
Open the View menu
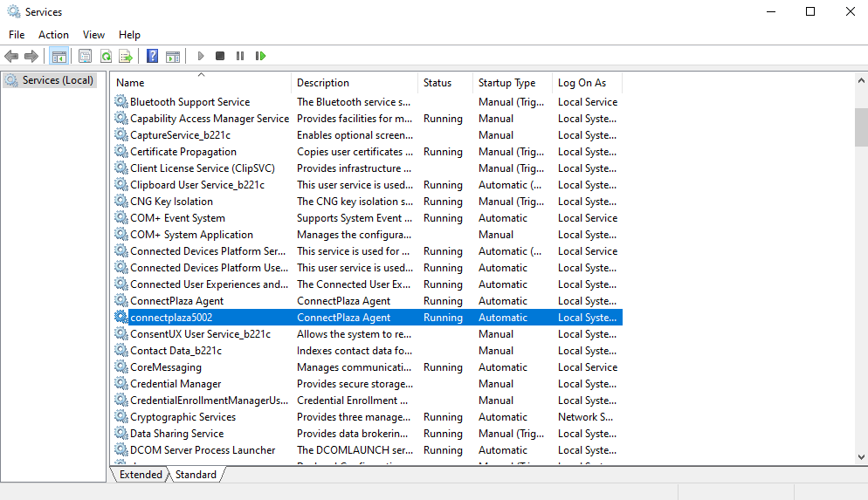[x=93, y=34]
